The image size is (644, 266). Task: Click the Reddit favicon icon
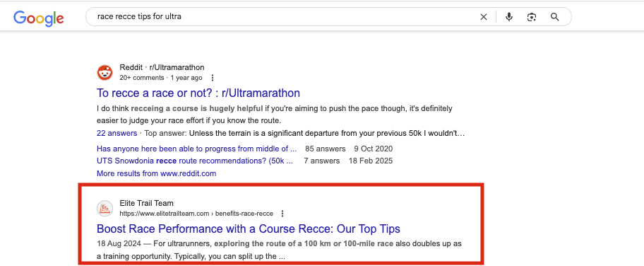click(105, 73)
